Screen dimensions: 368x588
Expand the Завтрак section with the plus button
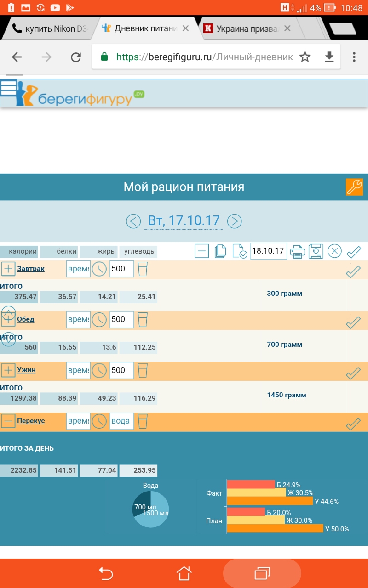pos(8,269)
